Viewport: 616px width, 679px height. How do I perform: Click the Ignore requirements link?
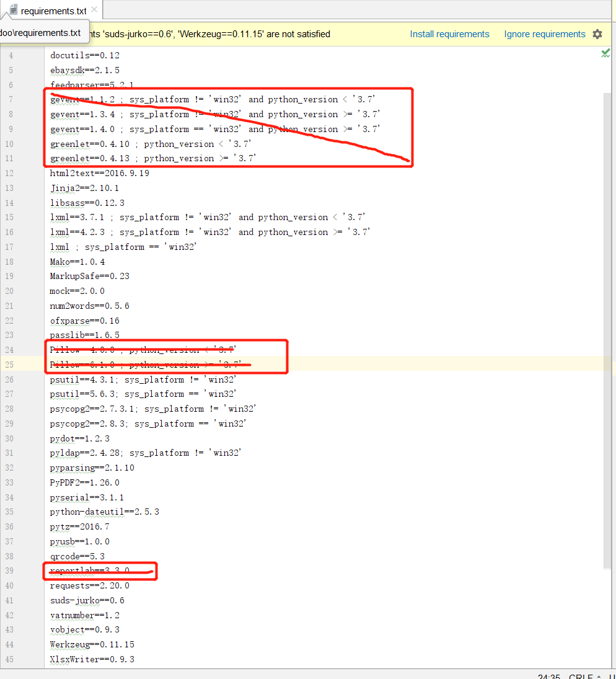coord(545,34)
